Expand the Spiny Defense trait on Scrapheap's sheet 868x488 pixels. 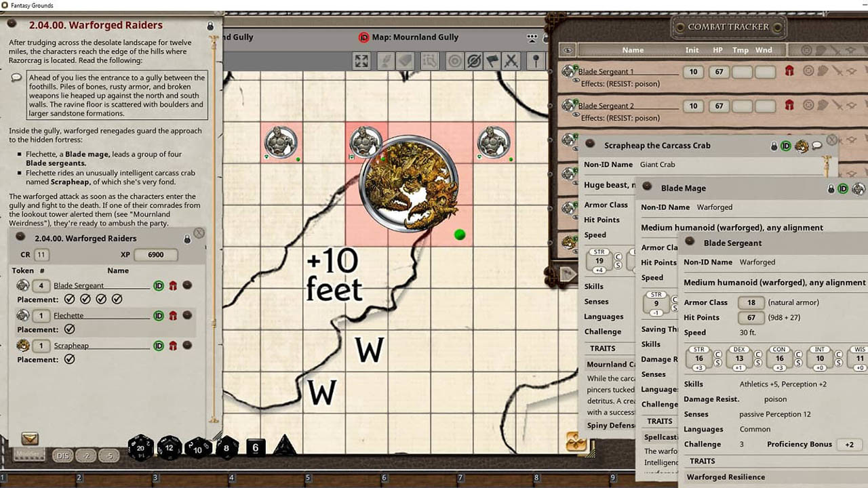609,425
